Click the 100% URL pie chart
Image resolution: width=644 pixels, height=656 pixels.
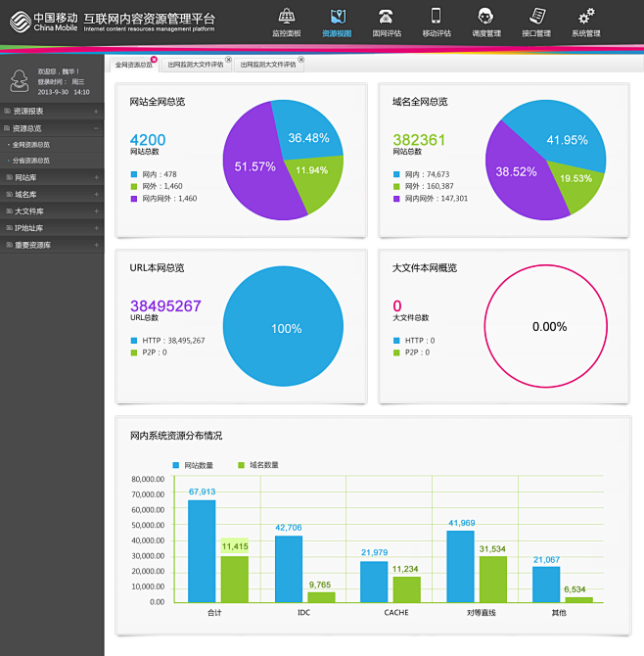283,326
